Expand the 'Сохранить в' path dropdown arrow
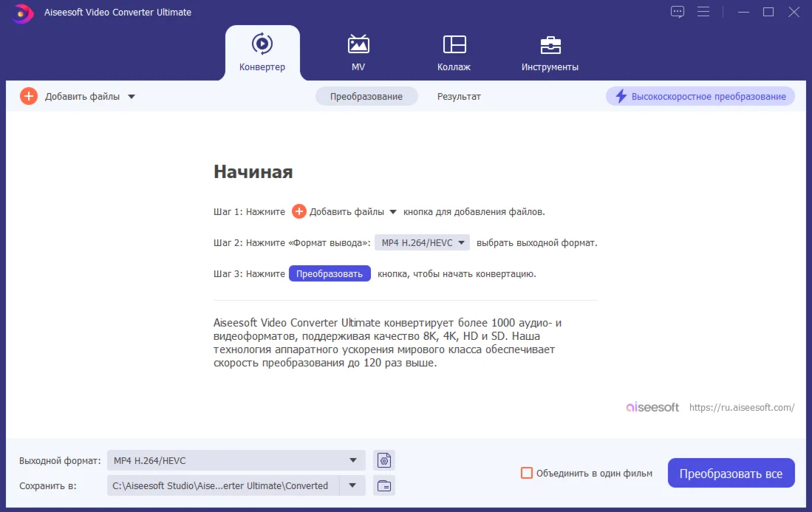812x512 pixels. [x=352, y=486]
